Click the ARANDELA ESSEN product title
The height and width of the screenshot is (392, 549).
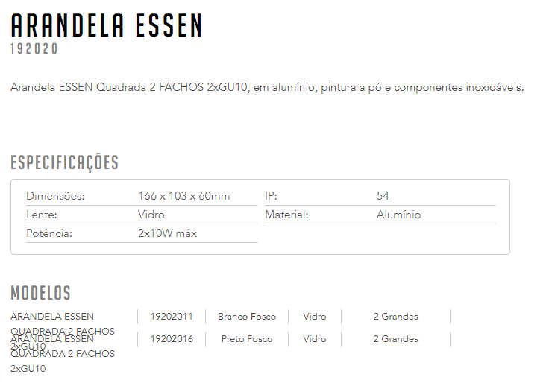tap(107, 25)
